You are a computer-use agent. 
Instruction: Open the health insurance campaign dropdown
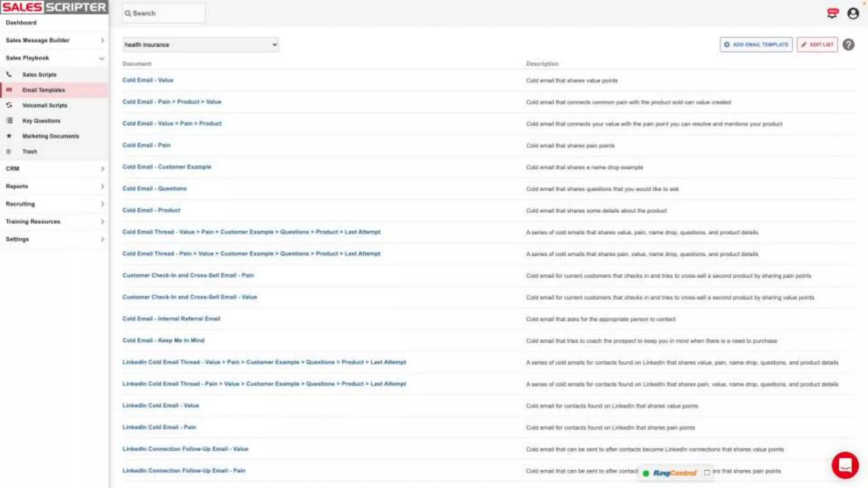[x=200, y=44]
